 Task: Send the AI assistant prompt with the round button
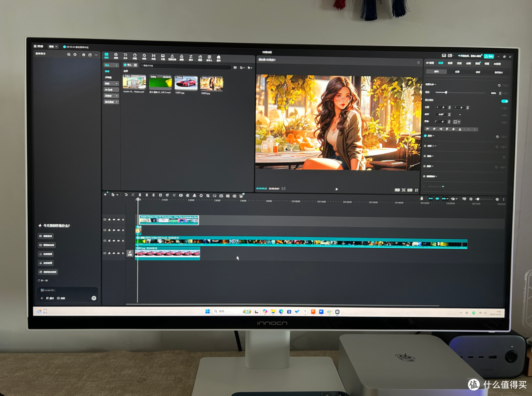(x=94, y=298)
